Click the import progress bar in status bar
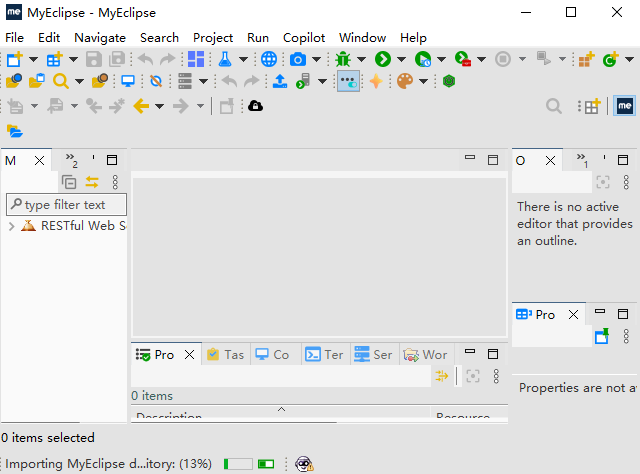 click(238, 464)
